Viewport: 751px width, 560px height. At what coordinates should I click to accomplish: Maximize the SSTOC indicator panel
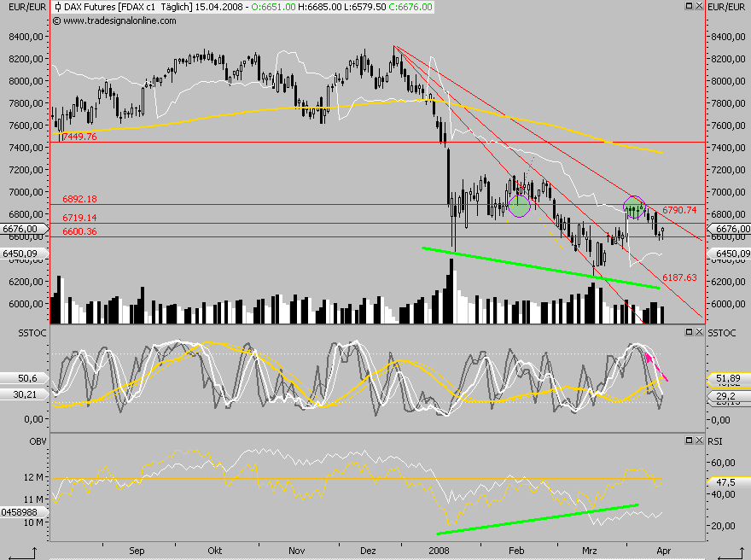690,331
